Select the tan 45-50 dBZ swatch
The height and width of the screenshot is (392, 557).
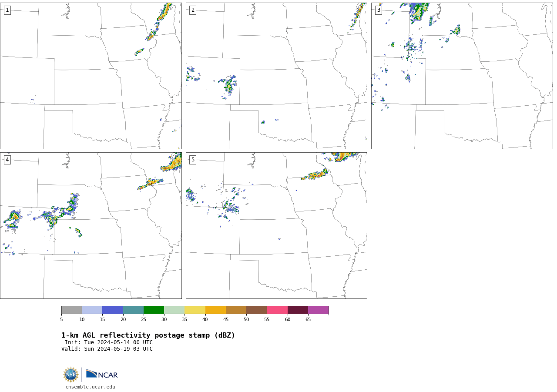click(236, 310)
